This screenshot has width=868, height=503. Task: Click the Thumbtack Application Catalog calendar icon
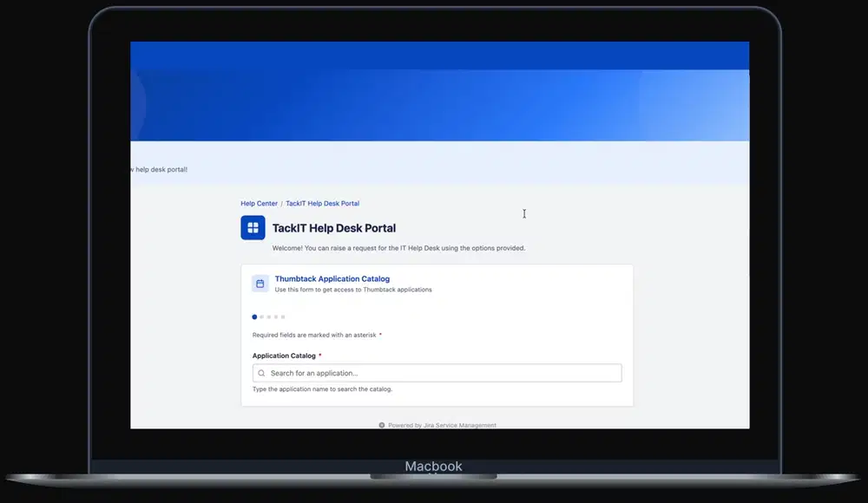pos(260,284)
